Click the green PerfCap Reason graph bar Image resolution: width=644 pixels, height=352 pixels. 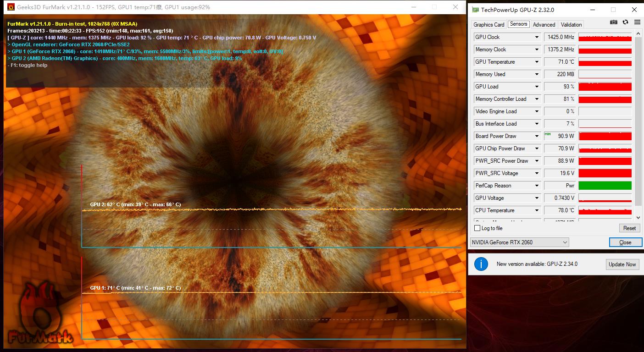click(x=605, y=186)
